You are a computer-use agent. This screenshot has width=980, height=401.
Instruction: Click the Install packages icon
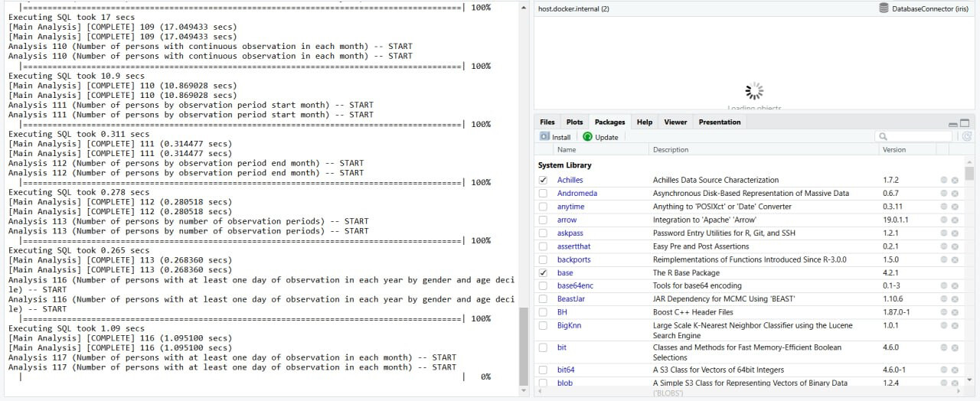click(x=544, y=136)
